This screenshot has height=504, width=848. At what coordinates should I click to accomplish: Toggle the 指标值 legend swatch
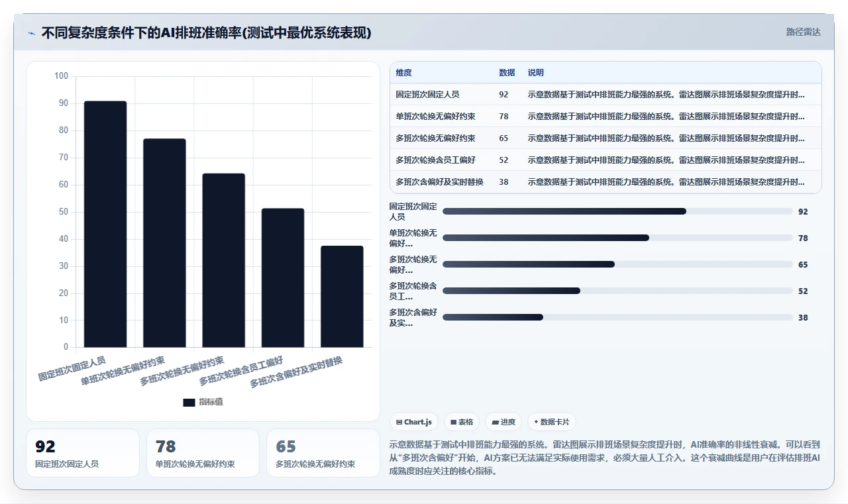point(189,402)
